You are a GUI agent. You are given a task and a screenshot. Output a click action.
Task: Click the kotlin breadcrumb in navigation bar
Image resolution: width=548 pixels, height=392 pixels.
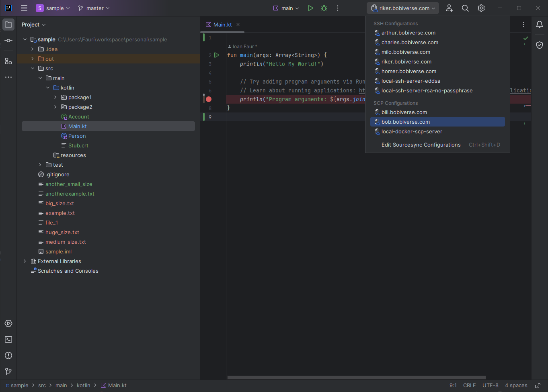tap(84, 385)
